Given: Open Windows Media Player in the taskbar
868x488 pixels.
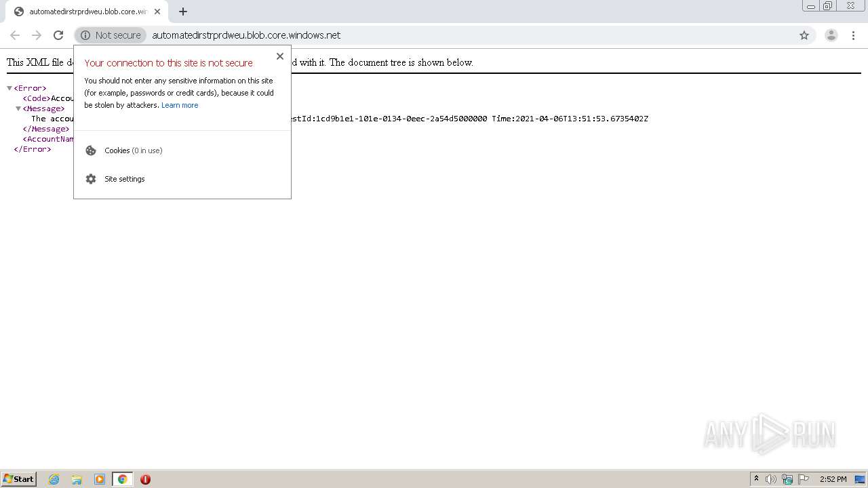Looking at the screenshot, I should click(x=100, y=479).
